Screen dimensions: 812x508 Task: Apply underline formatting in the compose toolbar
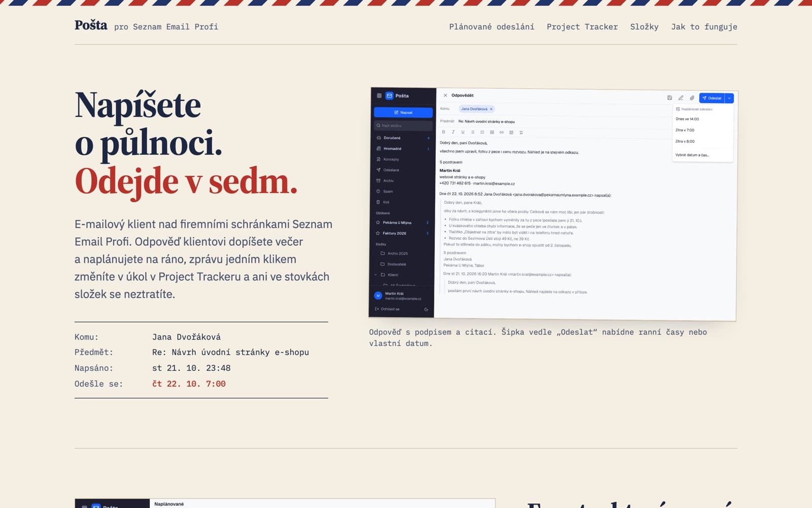tap(462, 132)
